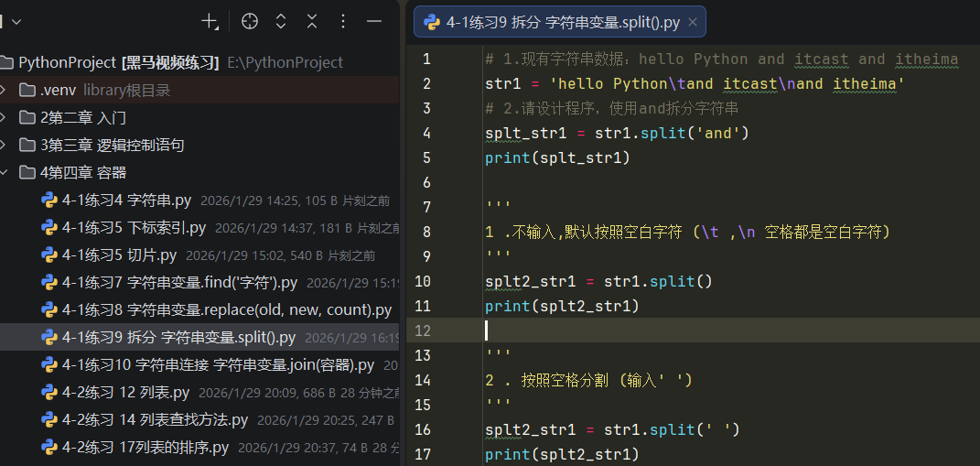This screenshot has height=466, width=980.
Task: Collapse all tree nodes icon
Action: click(x=312, y=21)
